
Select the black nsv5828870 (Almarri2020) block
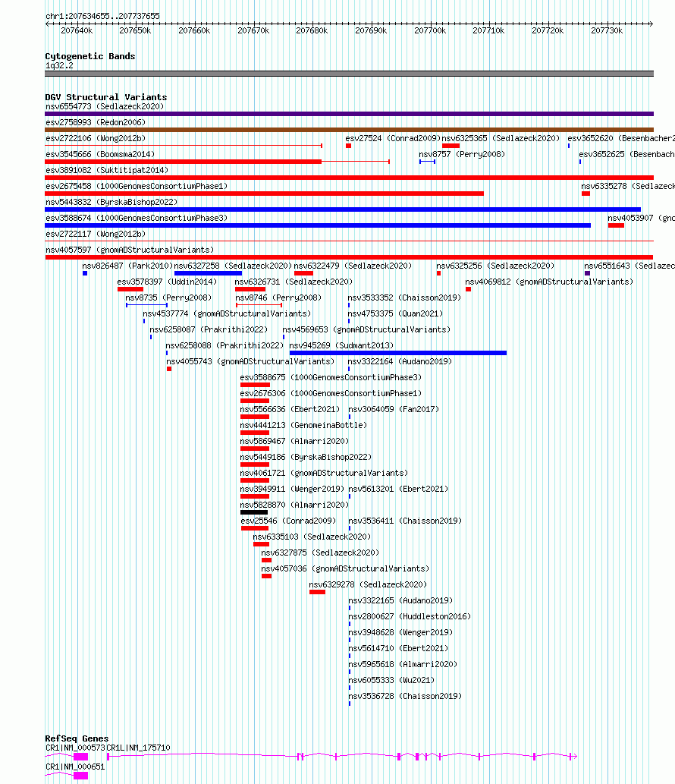click(x=254, y=512)
